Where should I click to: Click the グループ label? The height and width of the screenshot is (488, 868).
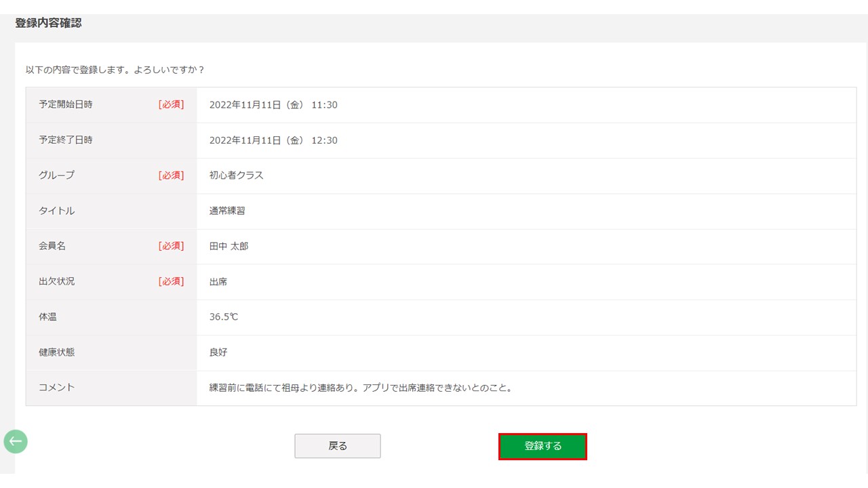click(57, 176)
